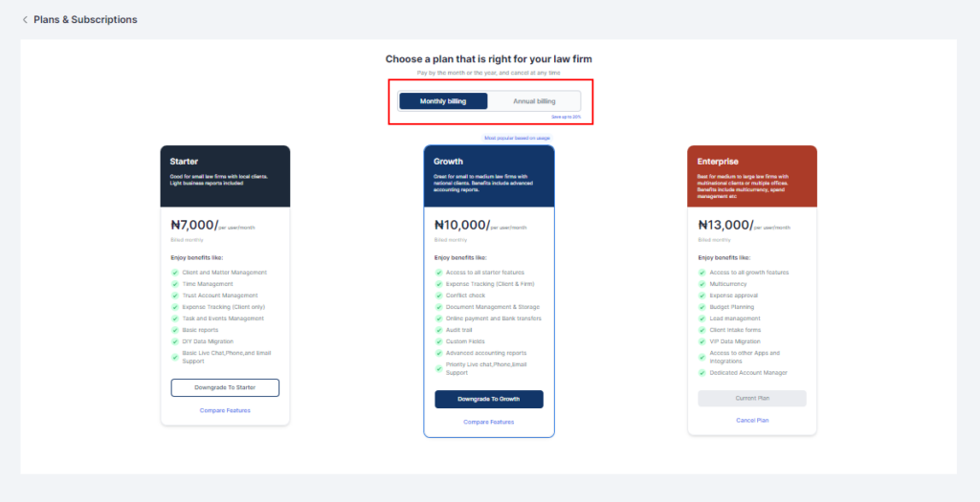Click the checkmark beside Conflict check
The height and width of the screenshot is (502, 980).
(x=437, y=295)
